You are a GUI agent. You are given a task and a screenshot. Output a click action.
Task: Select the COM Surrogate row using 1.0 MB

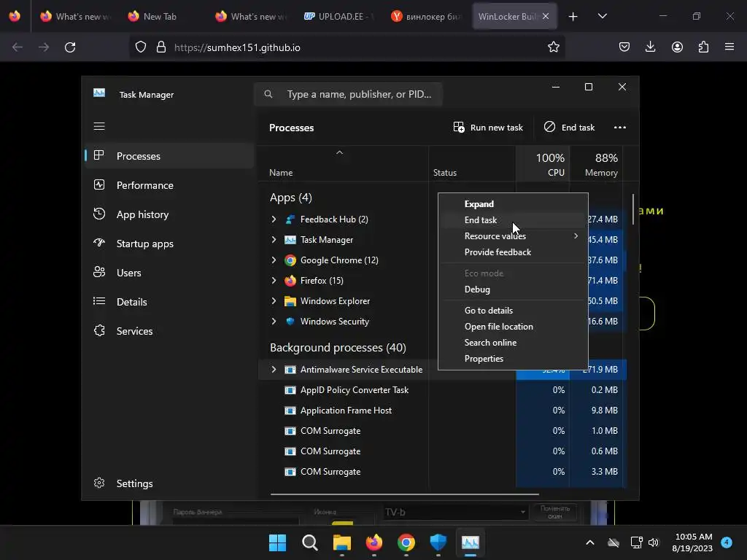click(442, 431)
